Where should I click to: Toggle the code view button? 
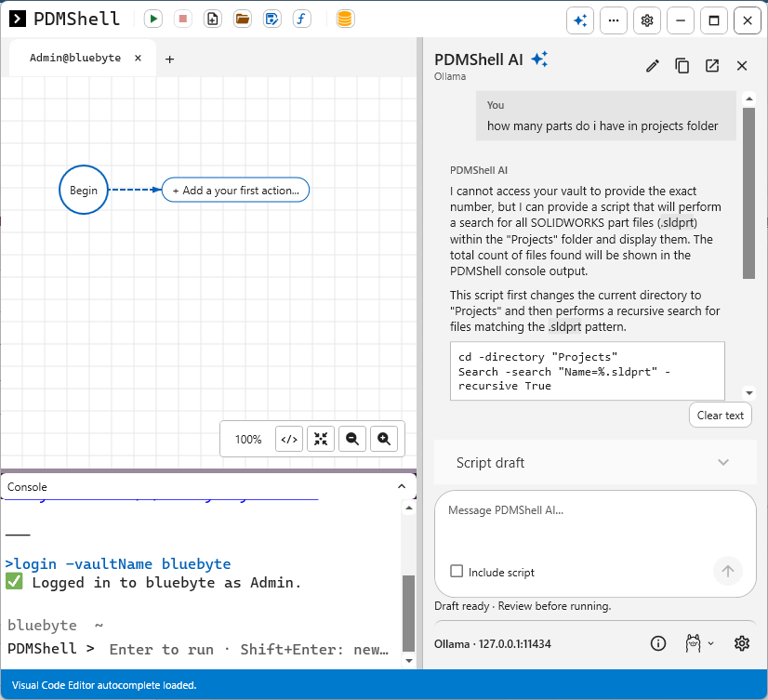(x=289, y=439)
